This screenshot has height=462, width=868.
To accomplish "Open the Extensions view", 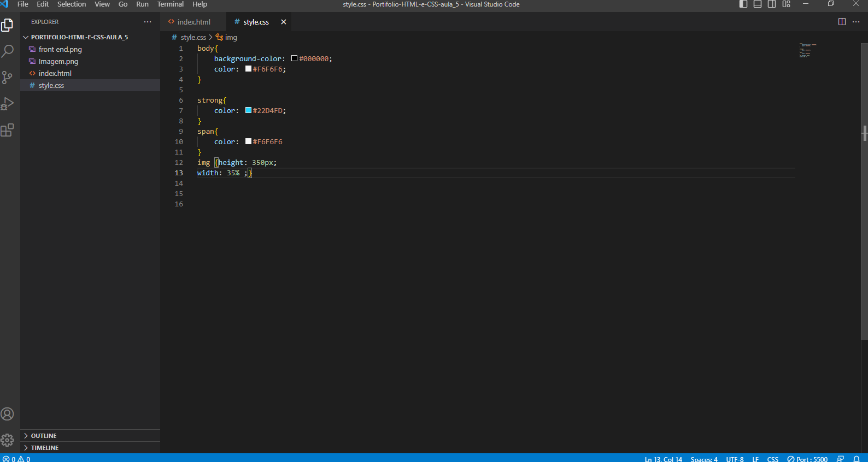I will pyautogui.click(x=8, y=130).
